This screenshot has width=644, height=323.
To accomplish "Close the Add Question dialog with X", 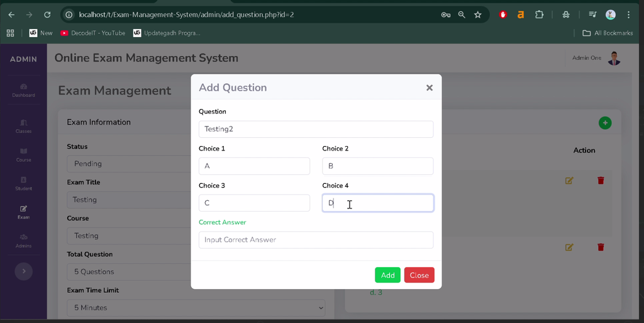I will [429, 88].
